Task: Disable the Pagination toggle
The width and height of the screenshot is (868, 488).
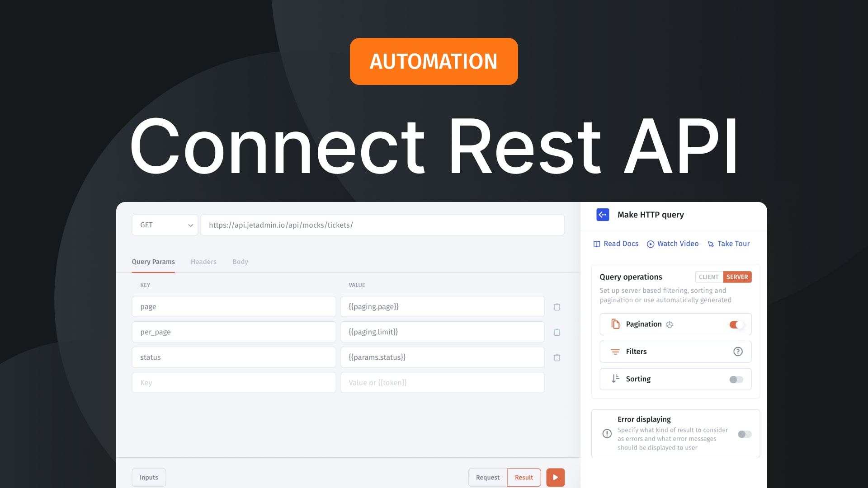Action: (736, 324)
